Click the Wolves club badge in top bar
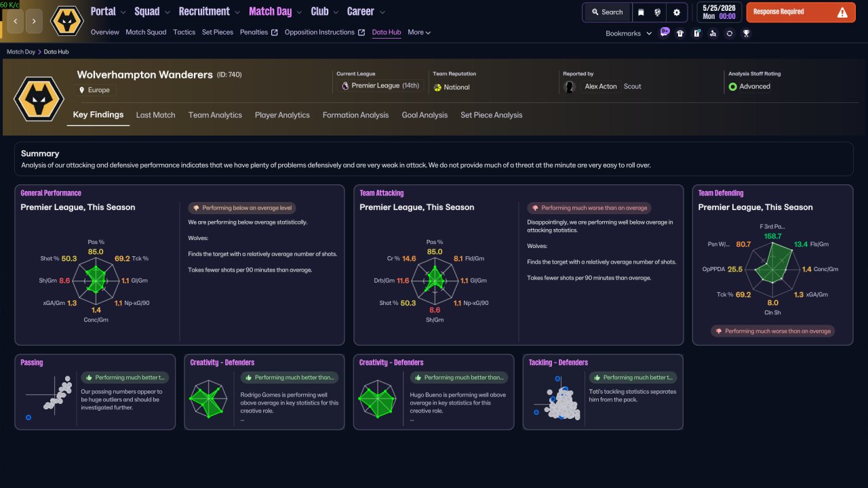The image size is (868, 488). click(67, 21)
